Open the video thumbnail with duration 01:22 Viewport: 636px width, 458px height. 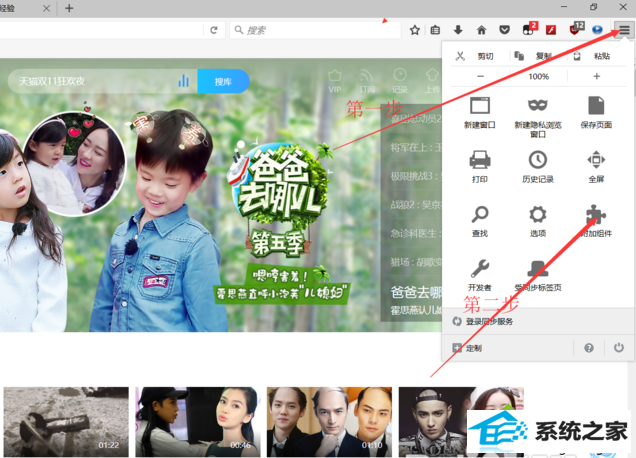pyautogui.click(x=66, y=422)
